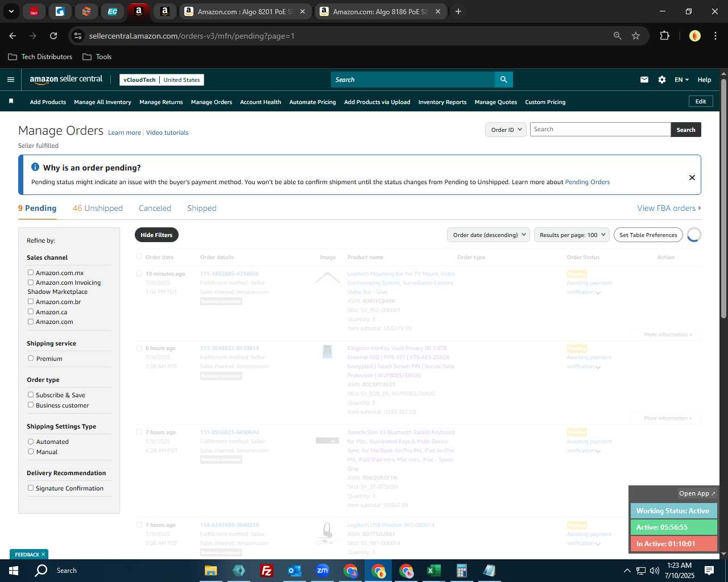
Task: Switch to the Canceled tab
Action: click(x=155, y=208)
